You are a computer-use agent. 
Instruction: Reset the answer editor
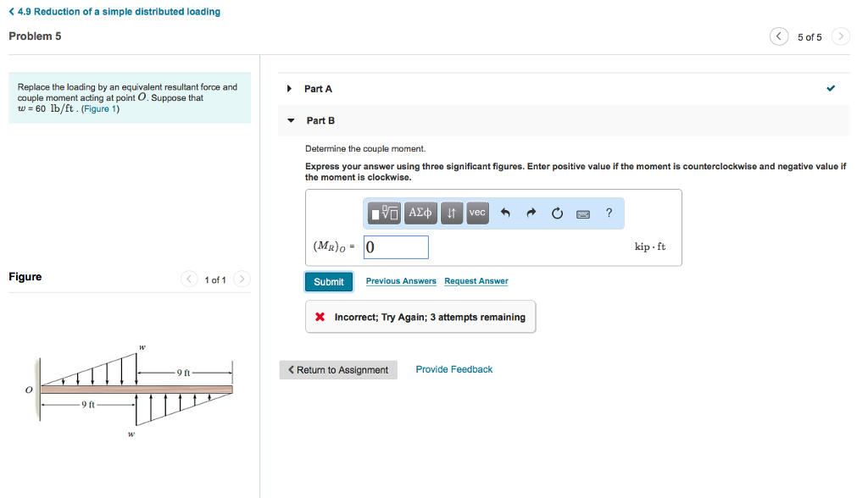click(557, 213)
